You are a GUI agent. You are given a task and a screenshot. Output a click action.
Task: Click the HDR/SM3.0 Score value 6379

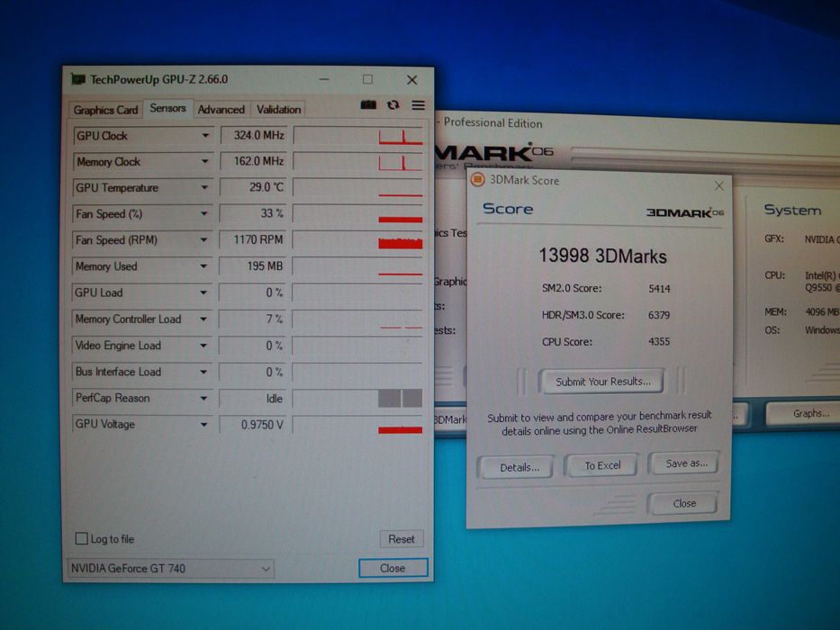659,315
